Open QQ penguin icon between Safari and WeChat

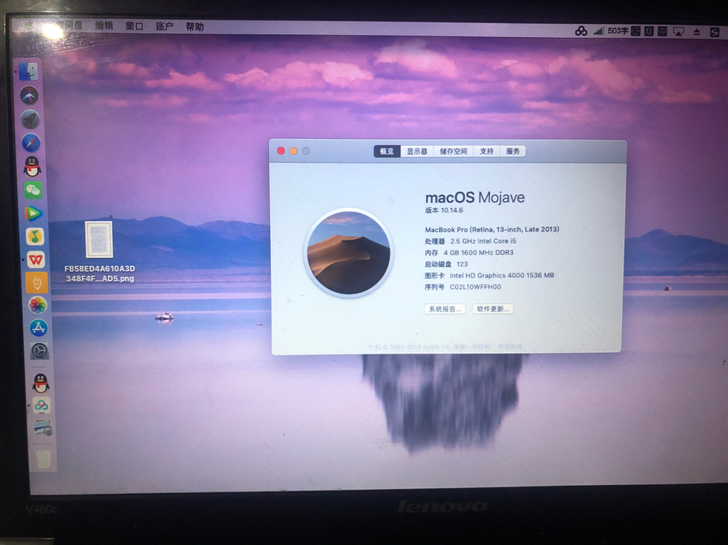click(x=32, y=167)
